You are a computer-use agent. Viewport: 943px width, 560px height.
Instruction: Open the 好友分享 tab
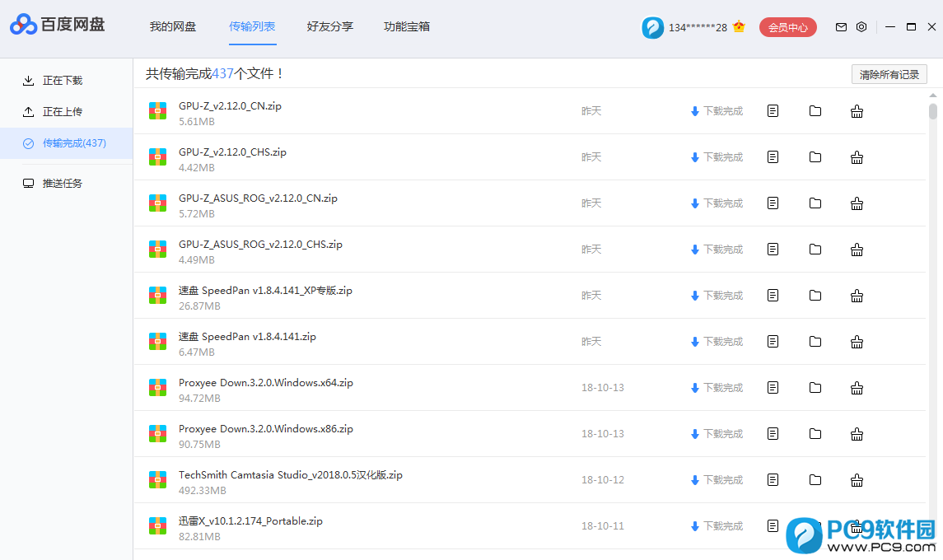tap(330, 26)
